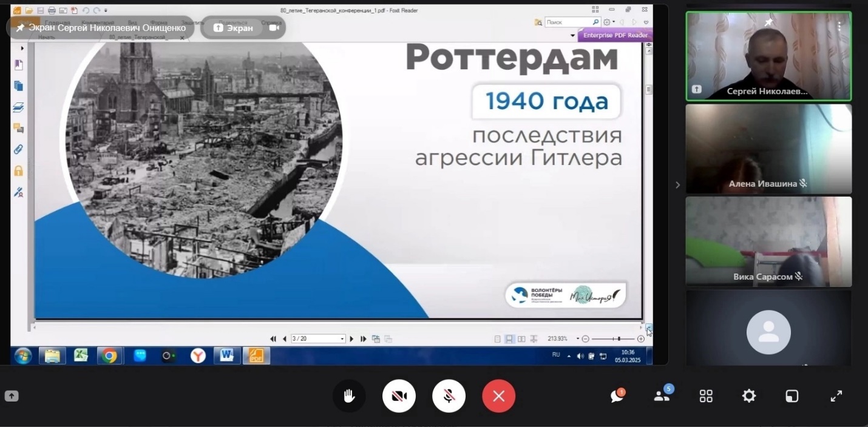Expand the Foxit navigation pane arrow
Screen dimensions: 868x427
[22, 48]
